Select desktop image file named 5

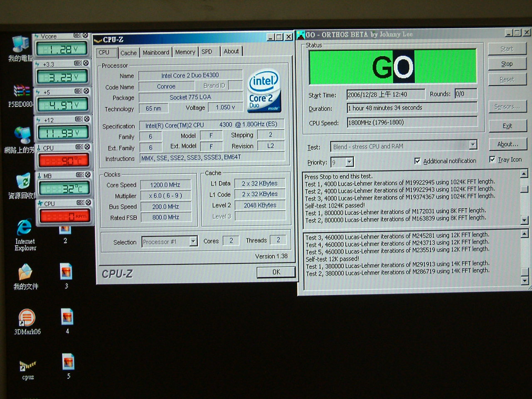coord(68,366)
